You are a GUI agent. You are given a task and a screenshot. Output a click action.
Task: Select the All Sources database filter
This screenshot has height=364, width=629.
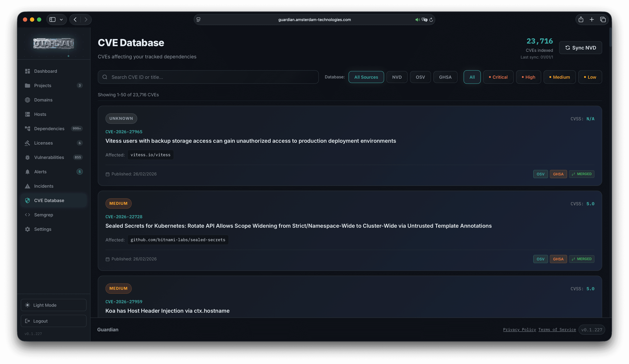click(366, 77)
